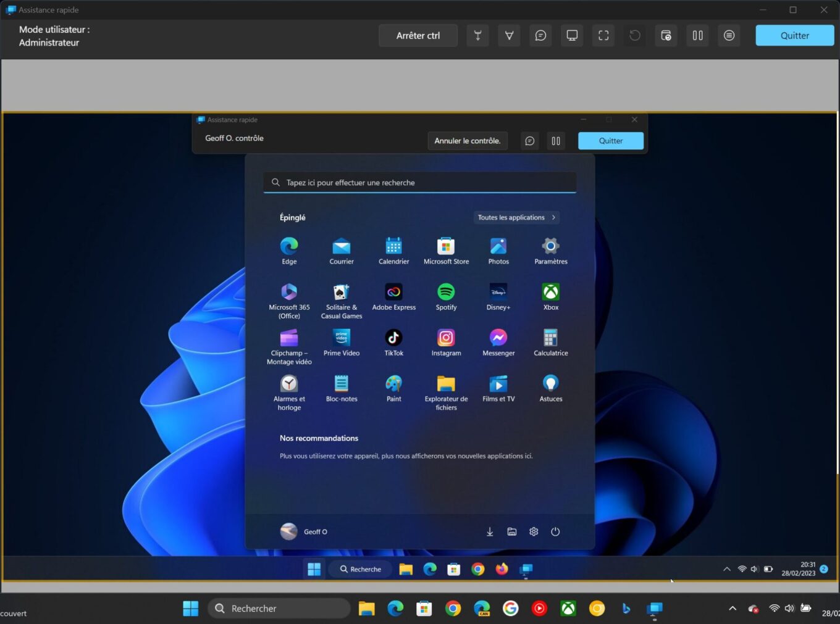Viewport: 840px width, 624px height.
Task: Open the Calendrier app
Action: tap(394, 251)
